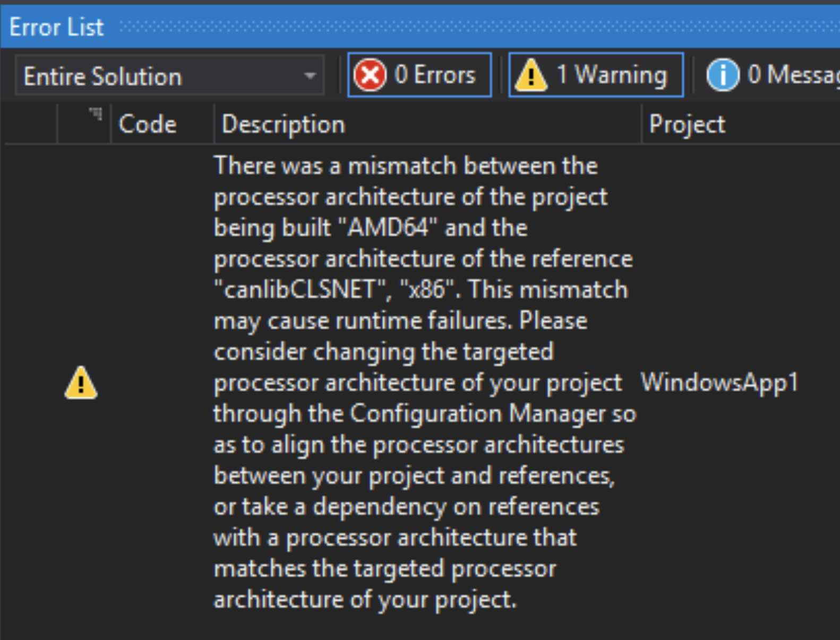
Task: Sort by the Description column header
Action: click(427, 124)
